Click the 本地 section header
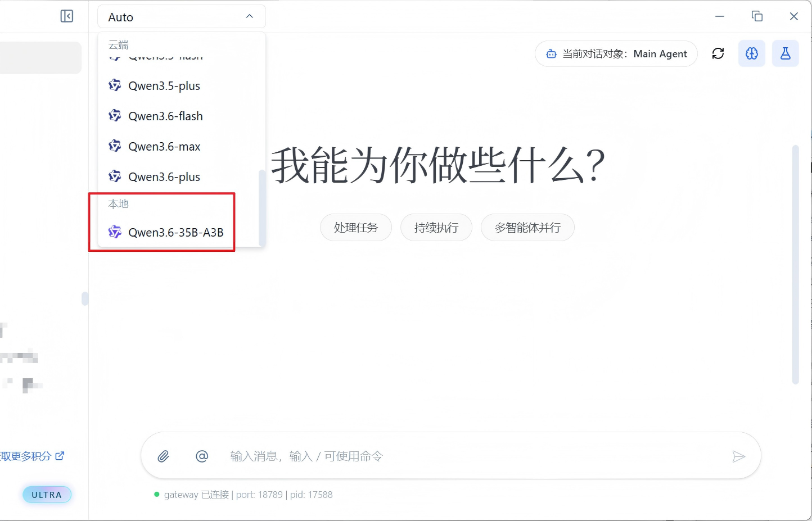The image size is (812, 521). tap(119, 204)
